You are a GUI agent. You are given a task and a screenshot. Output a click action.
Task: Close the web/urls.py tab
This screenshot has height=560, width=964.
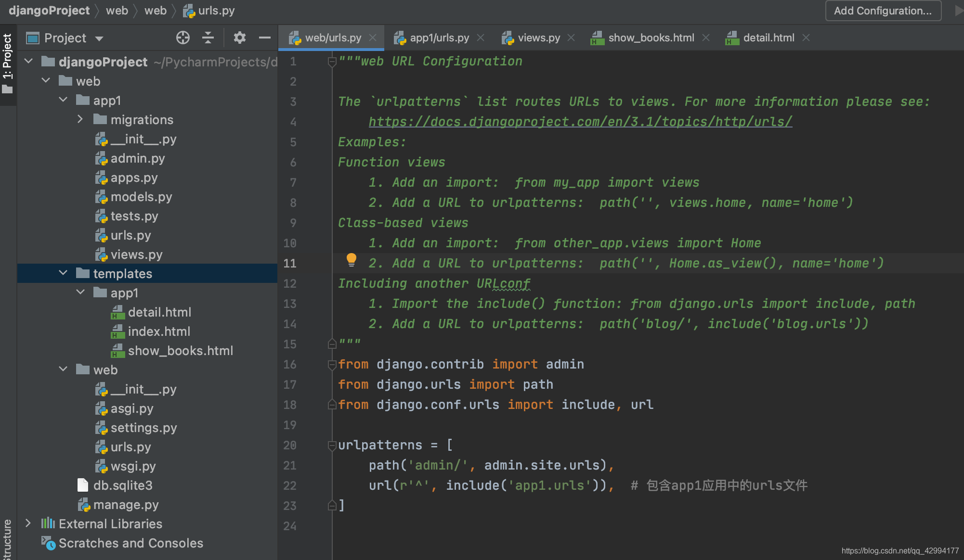(x=373, y=38)
